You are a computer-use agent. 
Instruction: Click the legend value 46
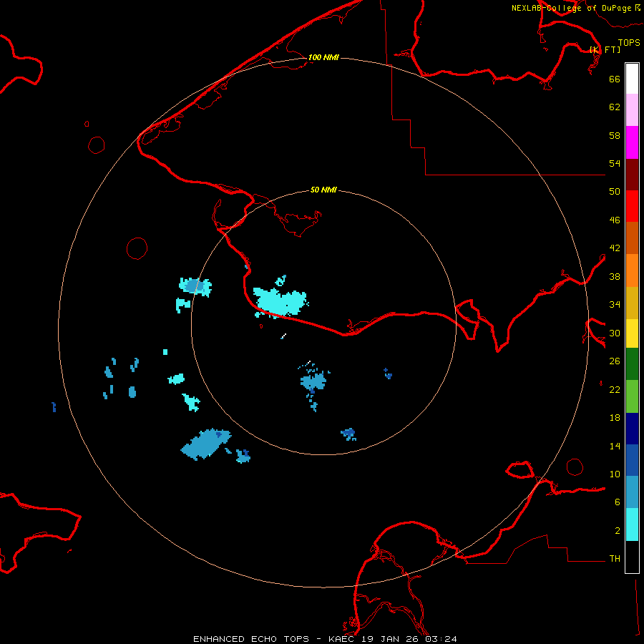[x=615, y=220]
